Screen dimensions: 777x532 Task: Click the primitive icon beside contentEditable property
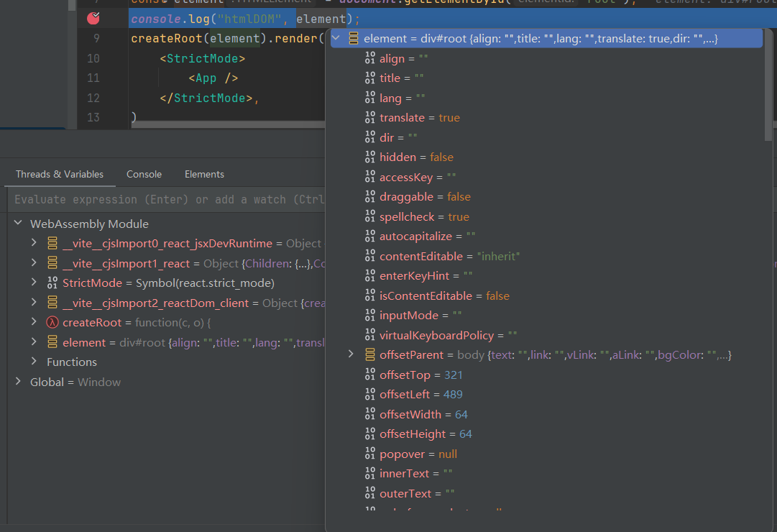click(369, 257)
